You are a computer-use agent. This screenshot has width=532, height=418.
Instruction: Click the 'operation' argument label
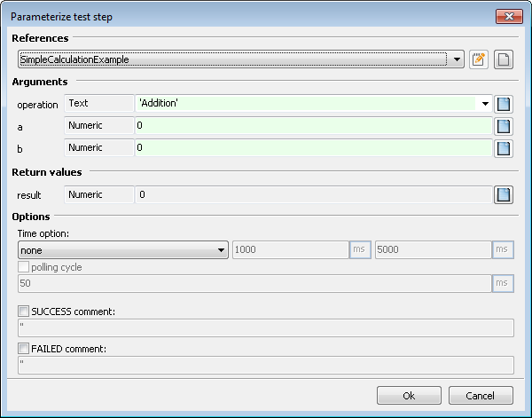(37, 105)
